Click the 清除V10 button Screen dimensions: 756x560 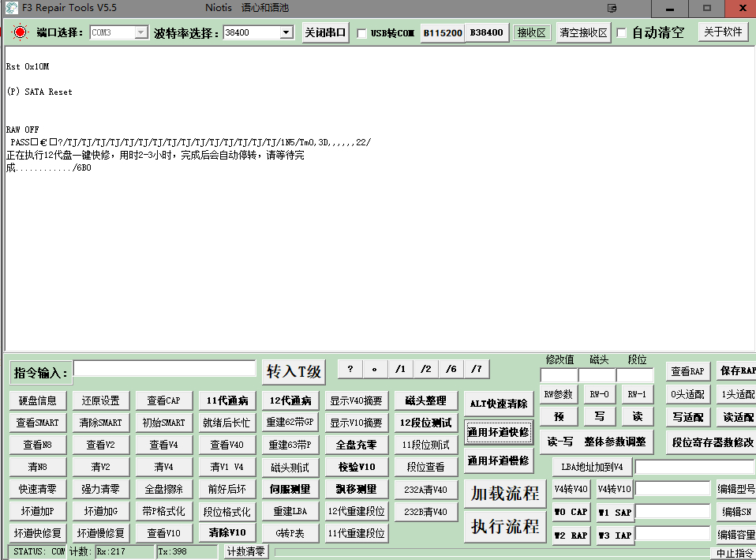[x=227, y=533]
